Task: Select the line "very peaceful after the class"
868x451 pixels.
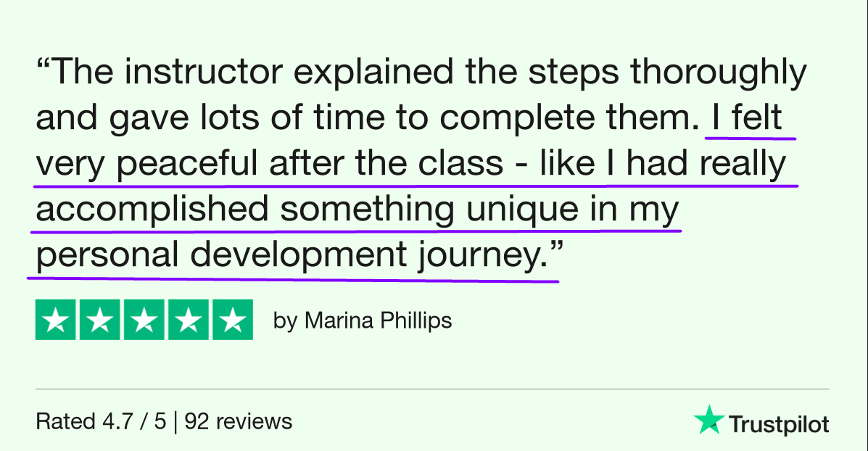Action: pyautogui.click(x=268, y=165)
